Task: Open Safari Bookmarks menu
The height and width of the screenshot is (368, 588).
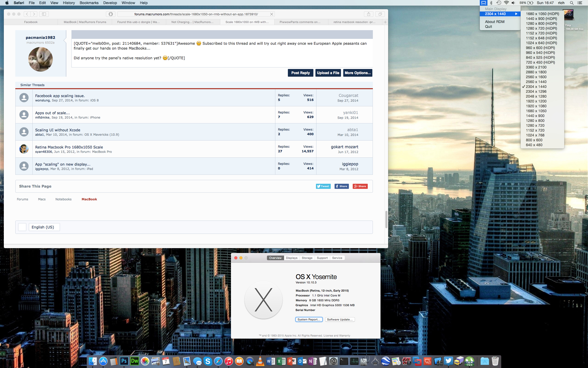Action: (89, 3)
